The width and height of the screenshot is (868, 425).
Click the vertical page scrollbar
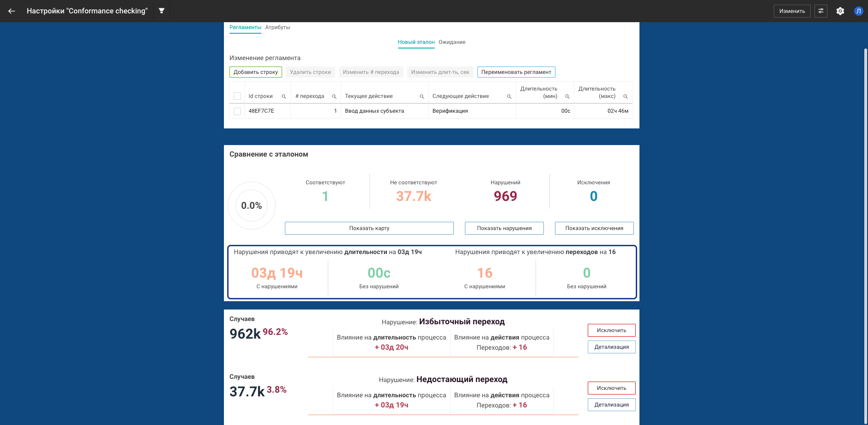pos(865,231)
